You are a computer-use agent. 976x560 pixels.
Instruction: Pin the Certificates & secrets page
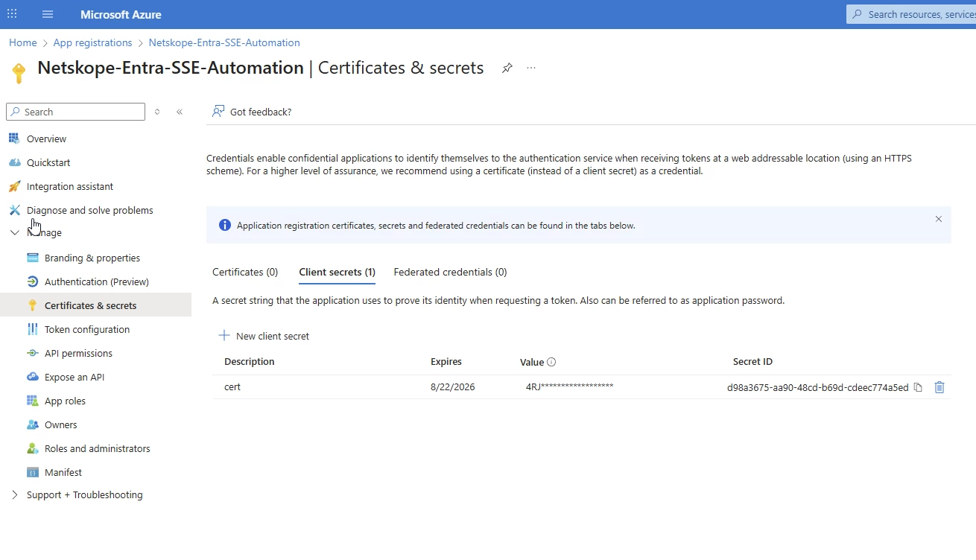click(x=507, y=68)
